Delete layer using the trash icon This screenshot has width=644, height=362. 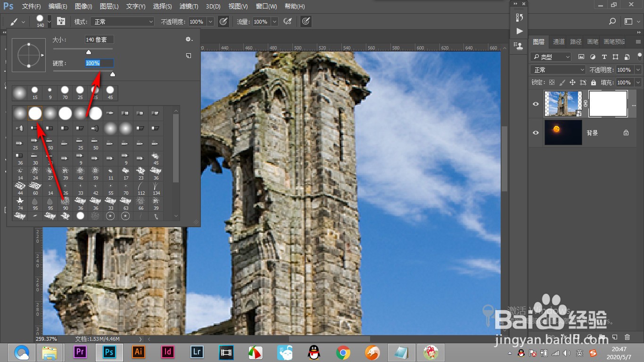627,337
